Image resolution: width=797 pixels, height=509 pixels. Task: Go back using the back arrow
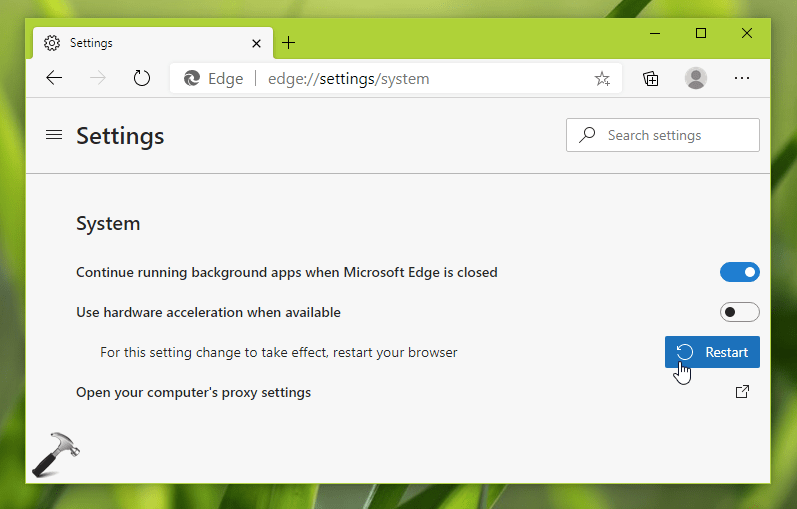coord(54,78)
